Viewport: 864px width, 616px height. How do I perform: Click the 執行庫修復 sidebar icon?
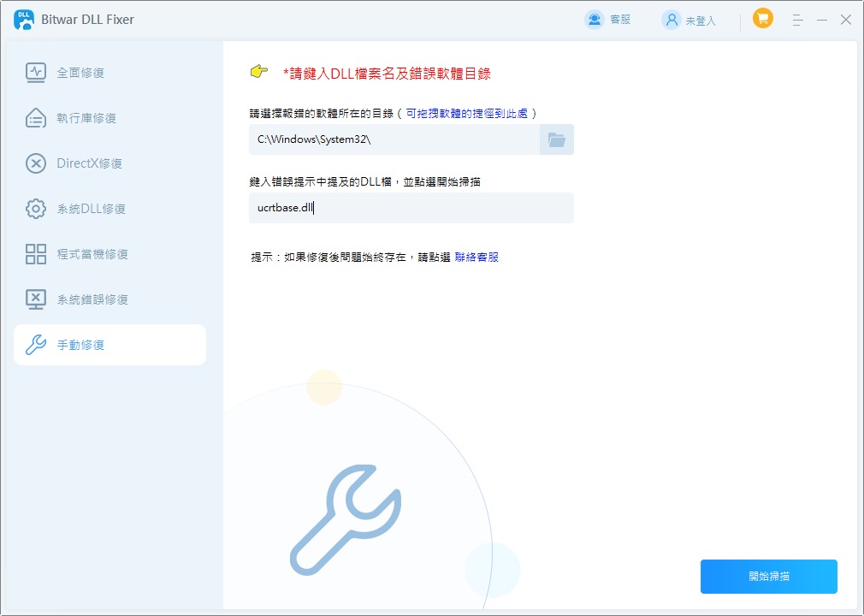[36, 118]
